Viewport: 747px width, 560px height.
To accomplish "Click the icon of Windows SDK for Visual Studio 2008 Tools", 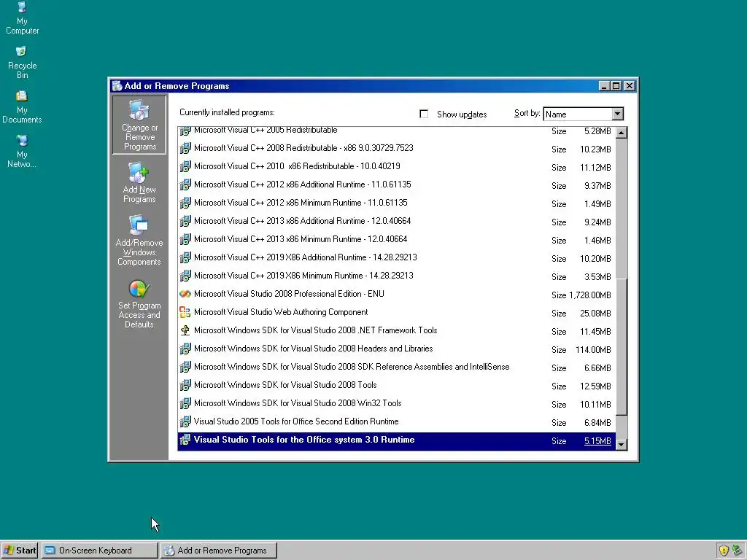I will pos(185,385).
